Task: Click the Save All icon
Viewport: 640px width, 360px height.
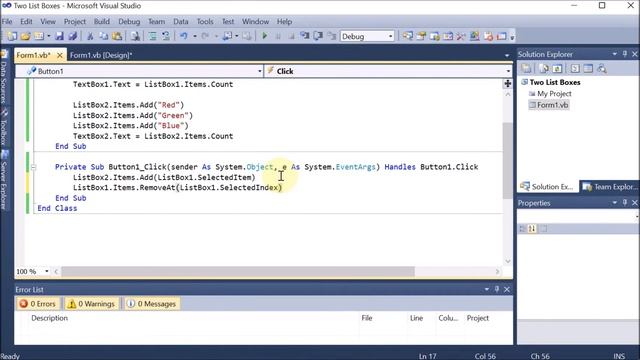Action: (73, 36)
